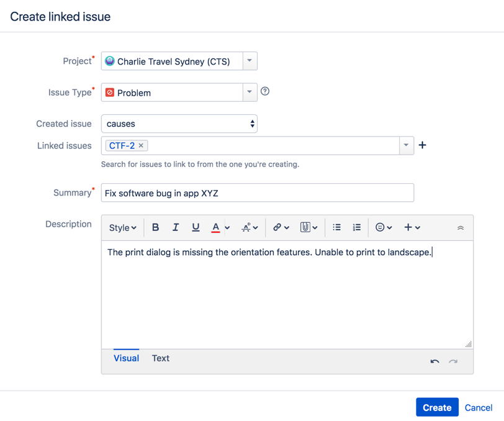This screenshot has height=421, width=504.
Task: Switch to the Text editor tab
Action: [x=160, y=358]
